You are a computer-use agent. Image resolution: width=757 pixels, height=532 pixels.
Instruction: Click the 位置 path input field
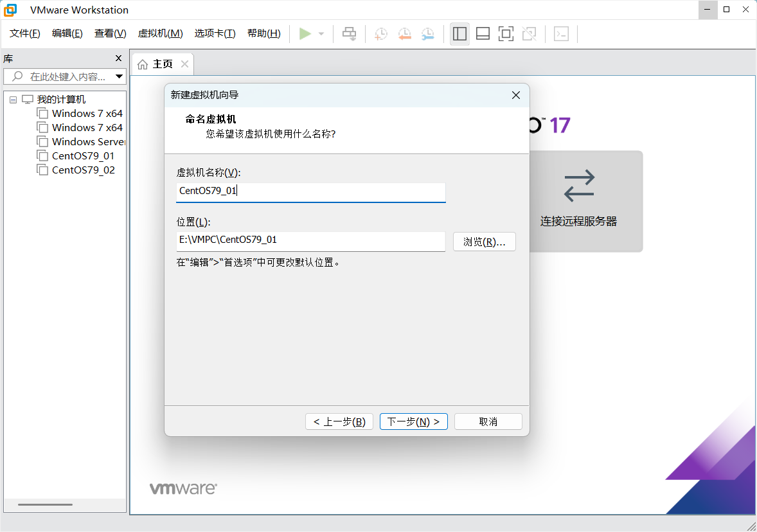click(311, 241)
